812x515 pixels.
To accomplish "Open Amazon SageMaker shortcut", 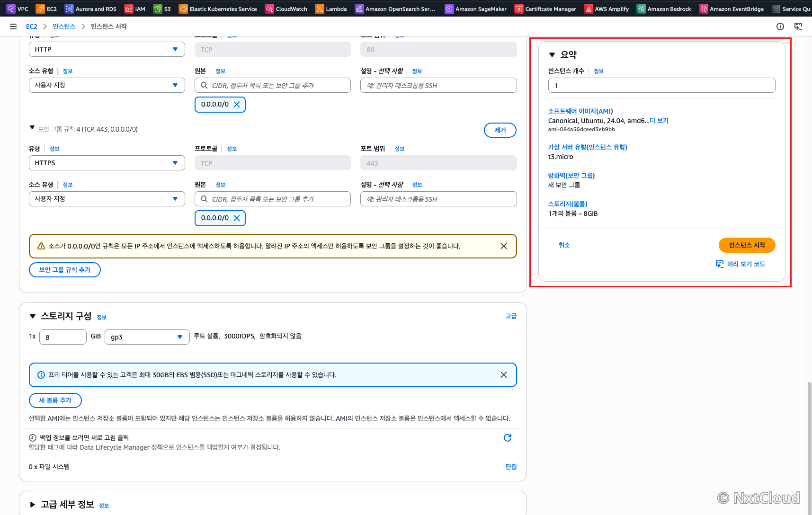I will coord(476,9).
